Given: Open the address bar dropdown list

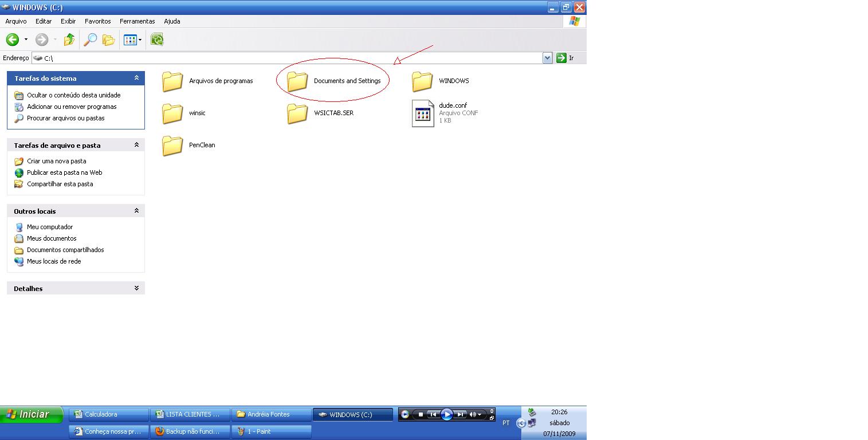Looking at the screenshot, I should (x=547, y=58).
